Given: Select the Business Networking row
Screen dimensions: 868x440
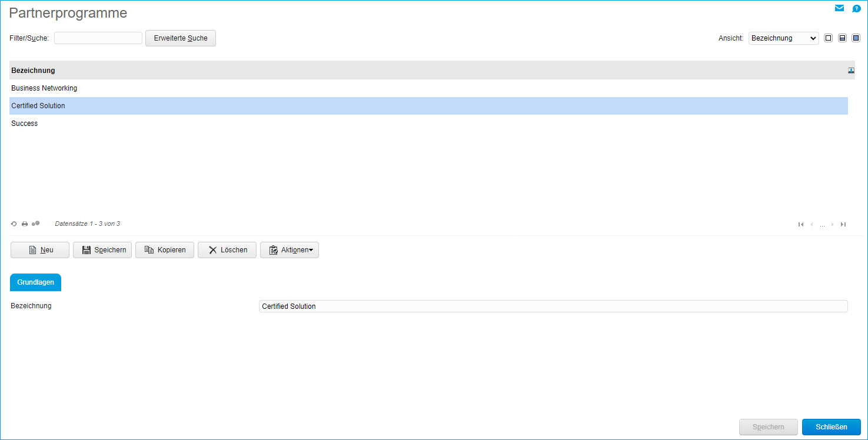Looking at the screenshot, I should point(428,88).
